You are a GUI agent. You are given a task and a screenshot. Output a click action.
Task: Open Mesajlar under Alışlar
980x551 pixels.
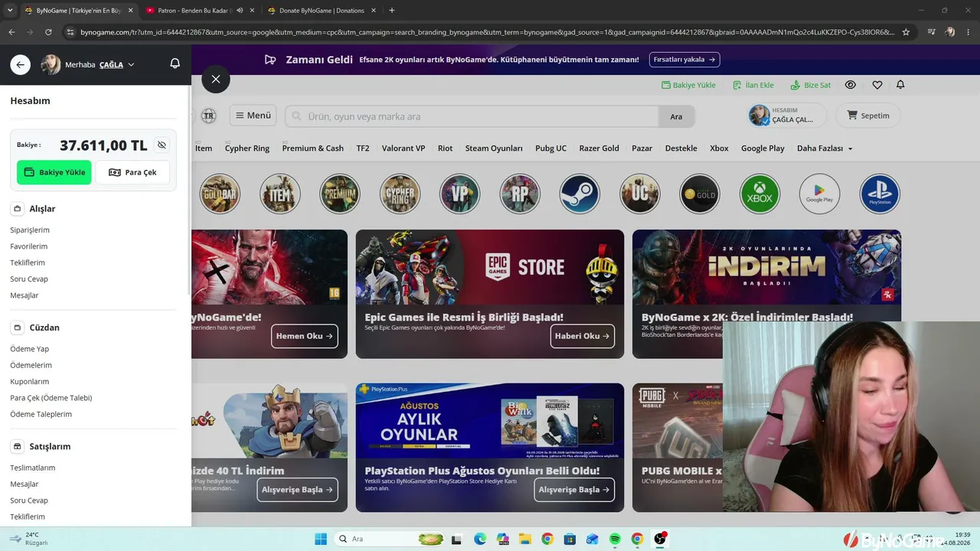(x=24, y=295)
